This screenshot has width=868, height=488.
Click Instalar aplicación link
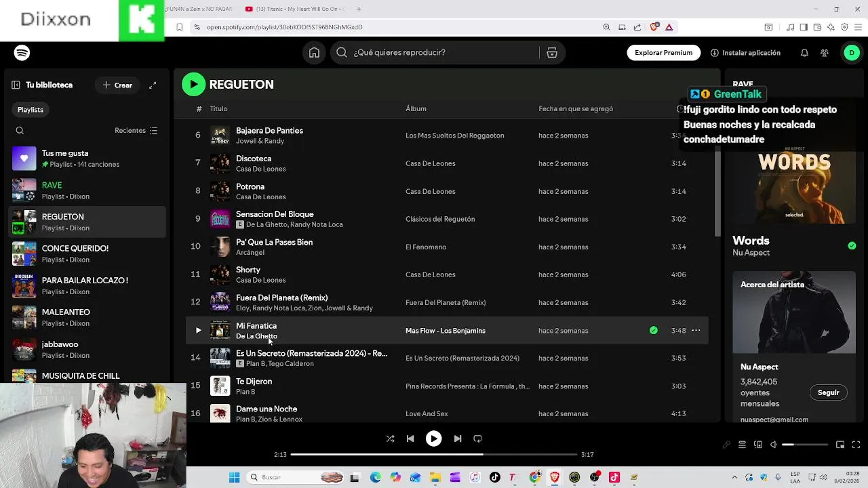745,53
